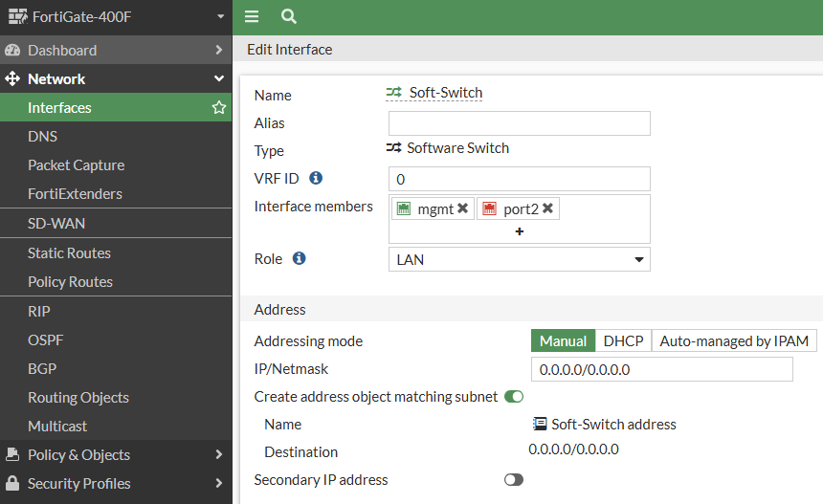The image size is (823, 504).
Task: Favorite the Interfaces page star icon
Action: (219, 108)
